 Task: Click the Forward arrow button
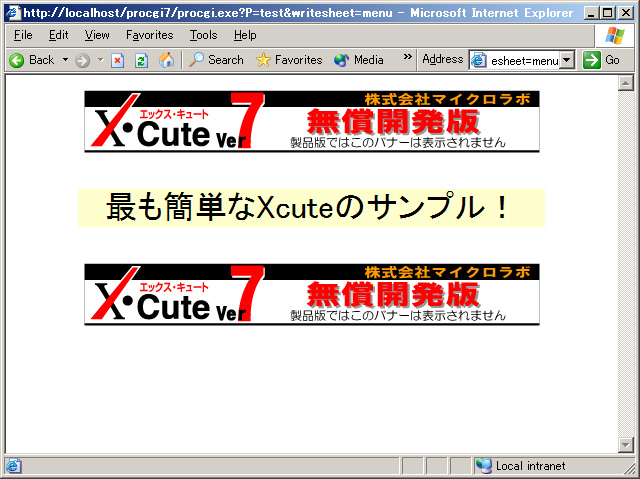point(82,61)
